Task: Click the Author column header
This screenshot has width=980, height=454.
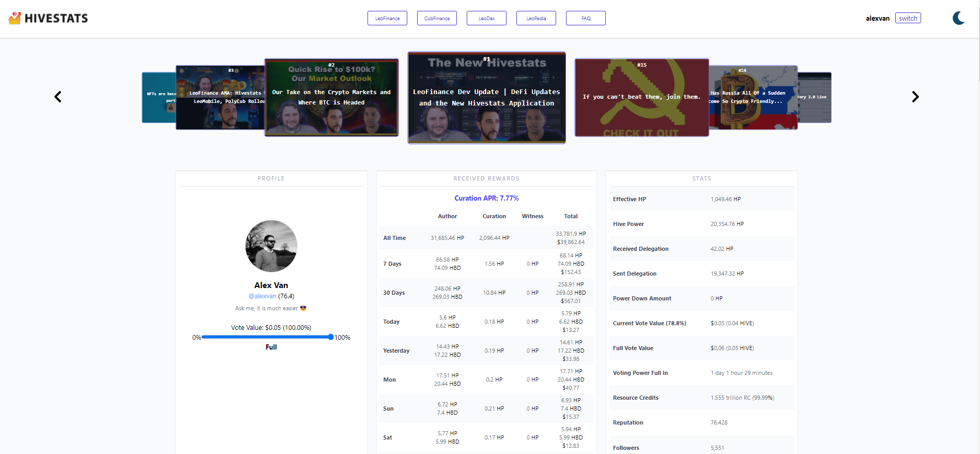Action: tap(448, 216)
